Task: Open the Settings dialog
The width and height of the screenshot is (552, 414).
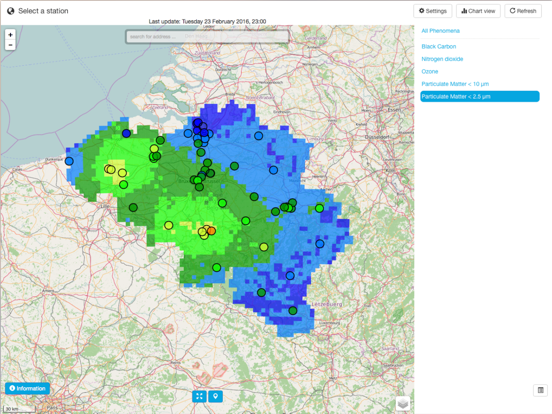Action: tap(433, 11)
